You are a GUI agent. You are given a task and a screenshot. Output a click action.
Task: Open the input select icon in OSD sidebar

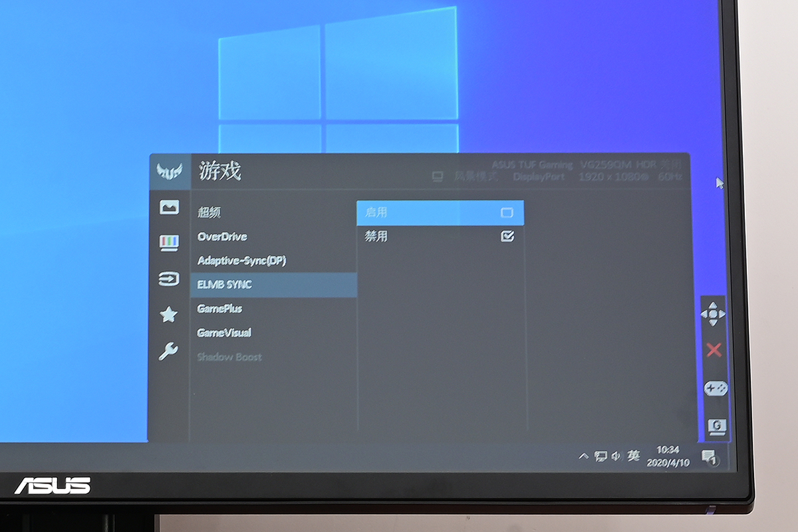(x=169, y=279)
